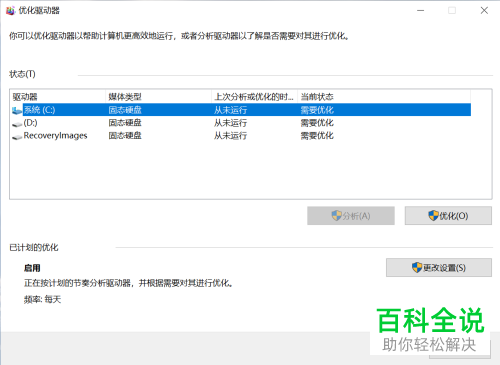The image size is (500, 365).
Task: Open 更改设置(S) for scheduled optimization
Action: [x=439, y=267]
